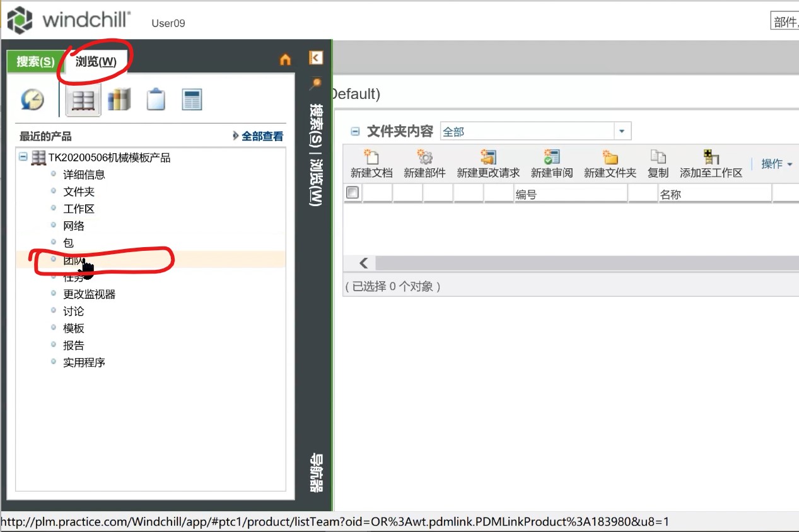Open 文件夹 tree item
This screenshot has height=532, width=799.
click(x=79, y=192)
